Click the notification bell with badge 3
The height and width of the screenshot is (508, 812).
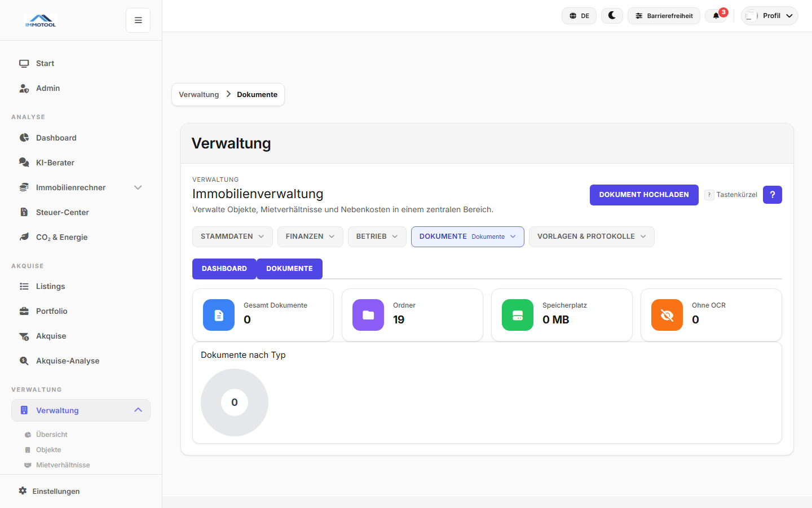coord(717,15)
